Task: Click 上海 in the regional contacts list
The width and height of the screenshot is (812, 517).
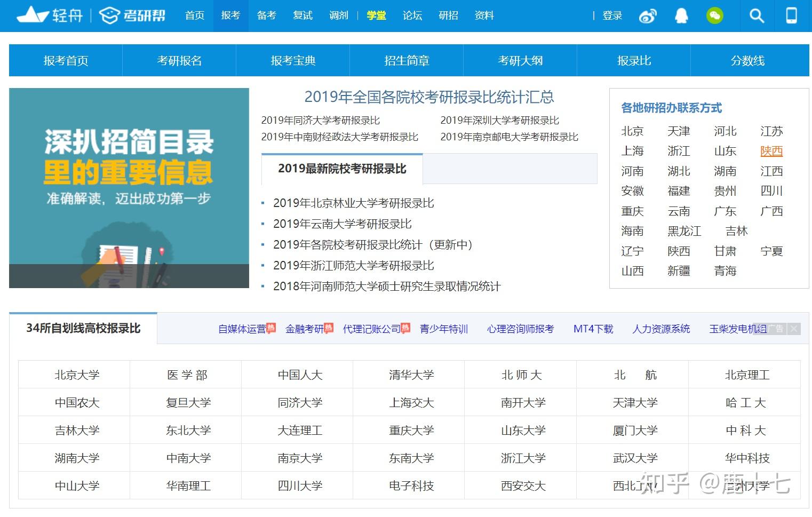Action: click(x=632, y=151)
